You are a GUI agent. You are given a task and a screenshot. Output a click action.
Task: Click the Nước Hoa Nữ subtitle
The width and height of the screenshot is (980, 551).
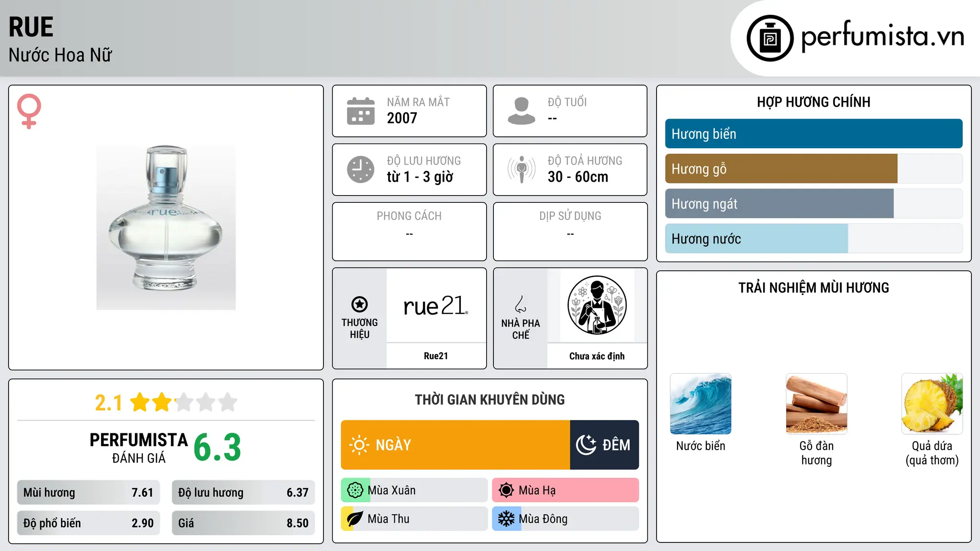[60, 55]
